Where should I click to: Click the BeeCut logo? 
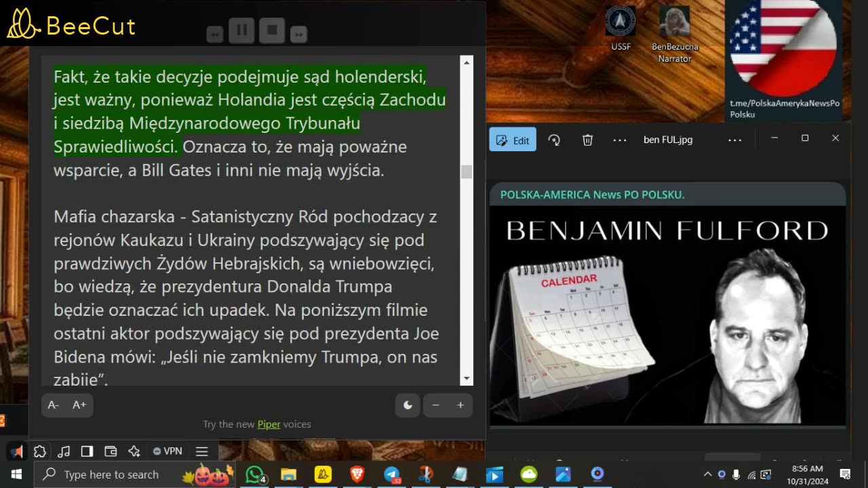pyautogui.click(x=71, y=24)
